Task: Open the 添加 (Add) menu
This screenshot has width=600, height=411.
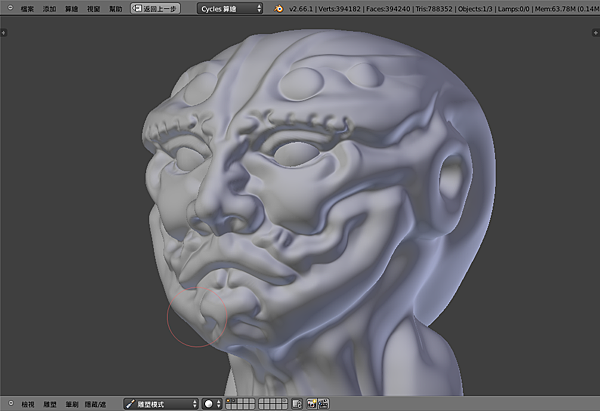Action: point(49,8)
